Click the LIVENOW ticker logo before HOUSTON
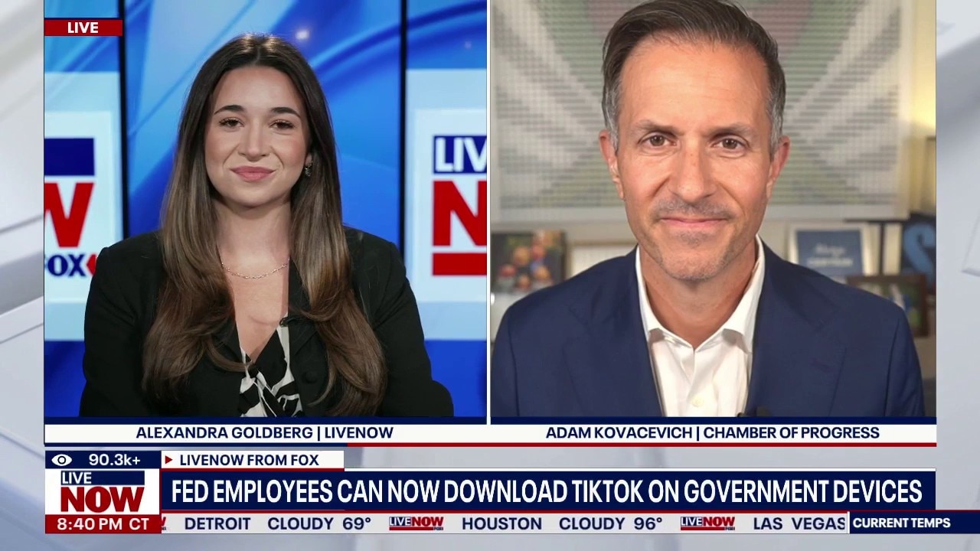Viewport: 980px width, 551px height. [416, 523]
